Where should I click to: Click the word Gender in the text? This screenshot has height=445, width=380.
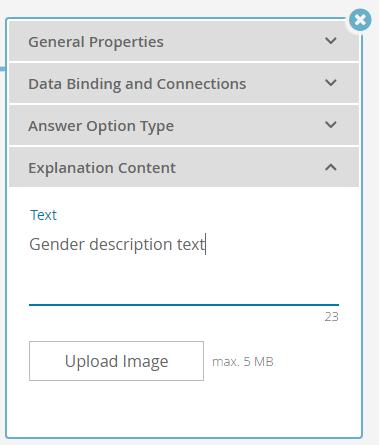57,244
